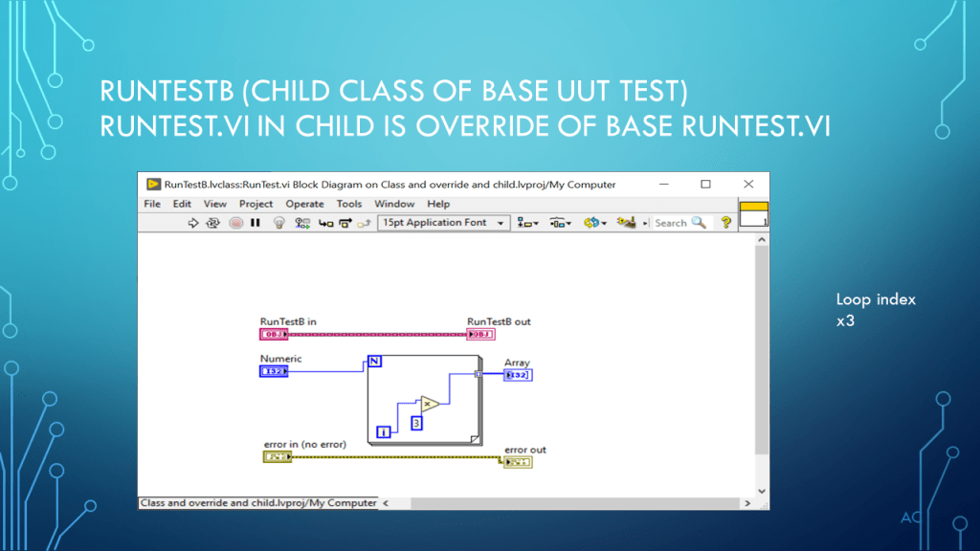Open the Reorder dropdown
The height and width of the screenshot is (551, 980).
(x=594, y=223)
